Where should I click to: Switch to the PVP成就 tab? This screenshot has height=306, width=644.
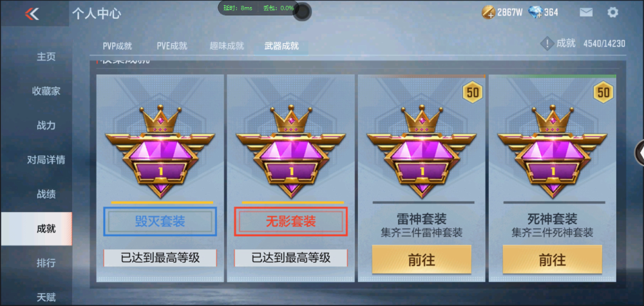[117, 46]
